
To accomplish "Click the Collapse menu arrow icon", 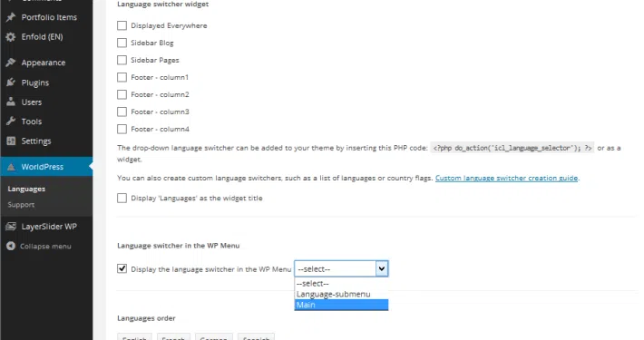I will pos(11,246).
